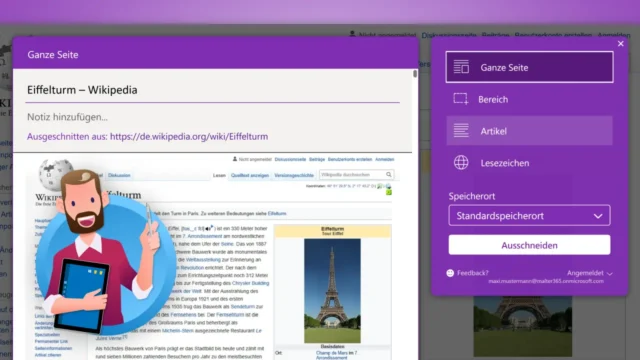Click the Seine link in the article
Viewport: 640px width, 360px height.
pyautogui.click(x=227, y=244)
